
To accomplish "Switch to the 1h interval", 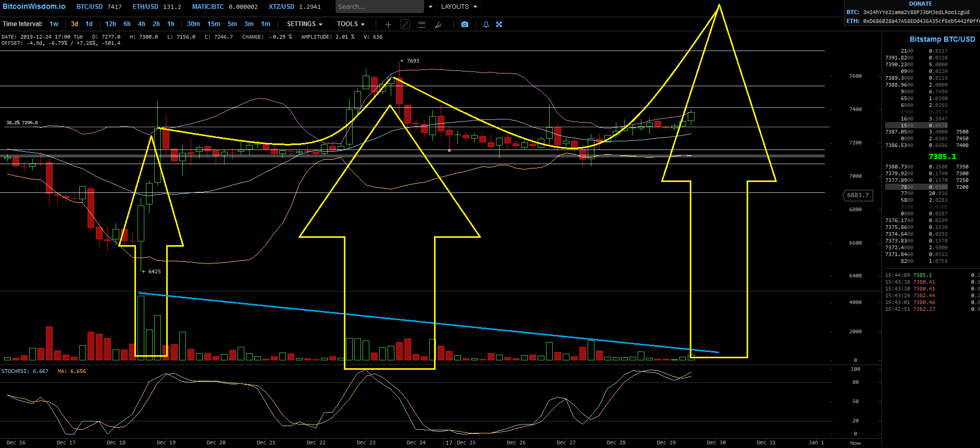I will (x=171, y=24).
